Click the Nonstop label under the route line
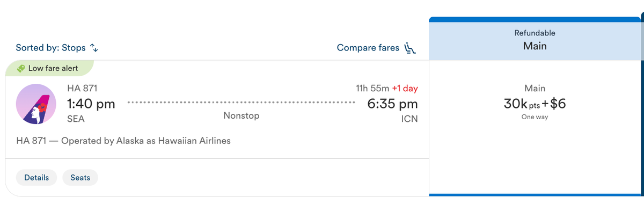This screenshot has height=218, width=644. pyautogui.click(x=241, y=115)
